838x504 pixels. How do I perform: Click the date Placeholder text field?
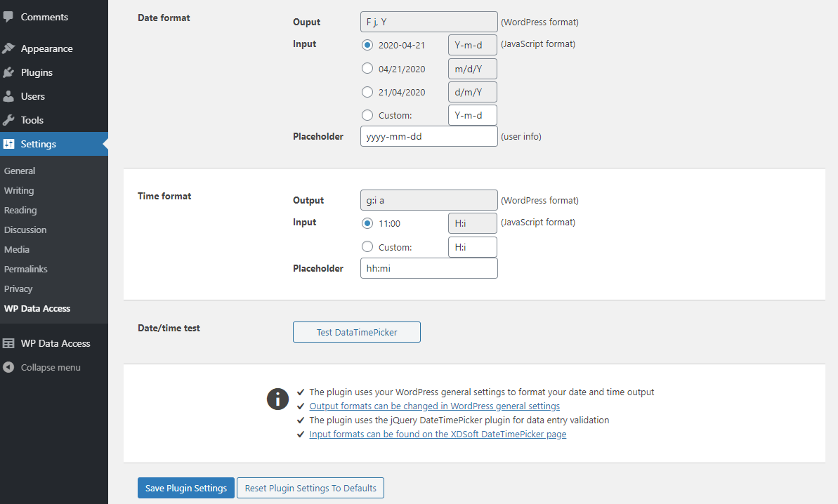pyautogui.click(x=428, y=136)
